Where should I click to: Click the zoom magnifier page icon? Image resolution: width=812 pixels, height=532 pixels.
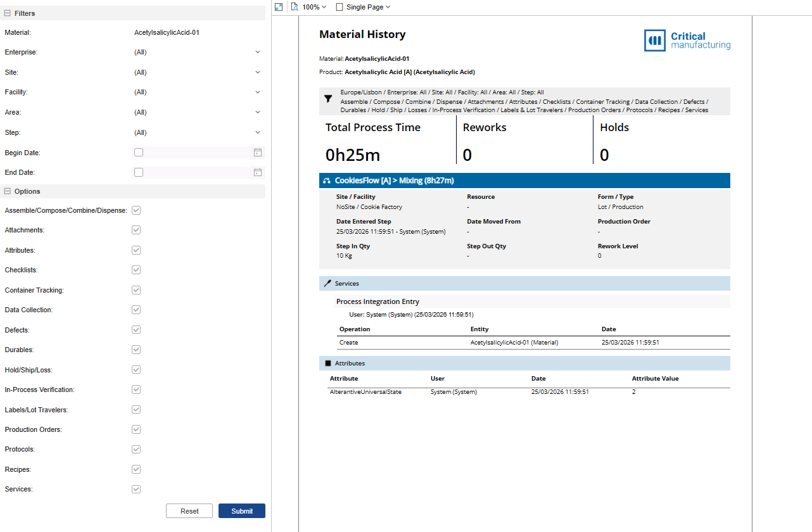[x=295, y=7]
